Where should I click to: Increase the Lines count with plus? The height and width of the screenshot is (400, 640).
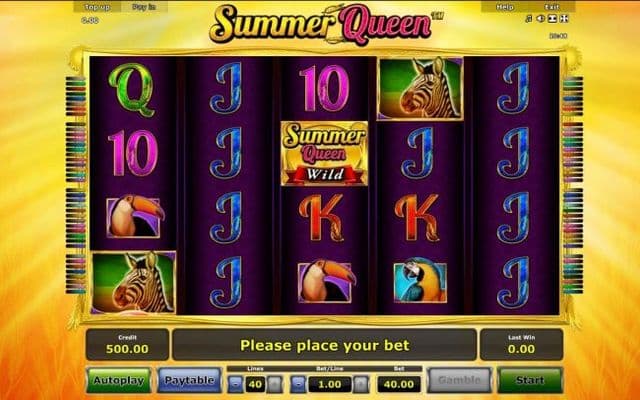275,384
